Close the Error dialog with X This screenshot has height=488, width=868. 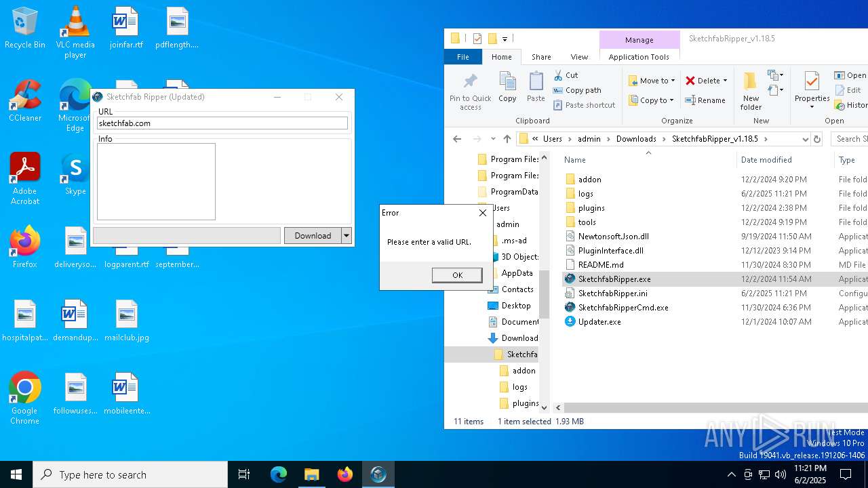tap(483, 213)
